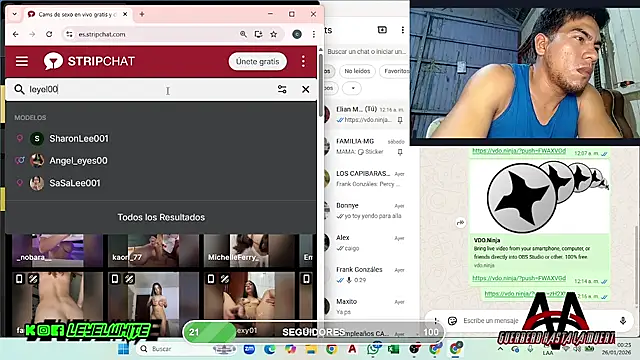
Task: Bookmark this page with the star
Action: coord(273,34)
